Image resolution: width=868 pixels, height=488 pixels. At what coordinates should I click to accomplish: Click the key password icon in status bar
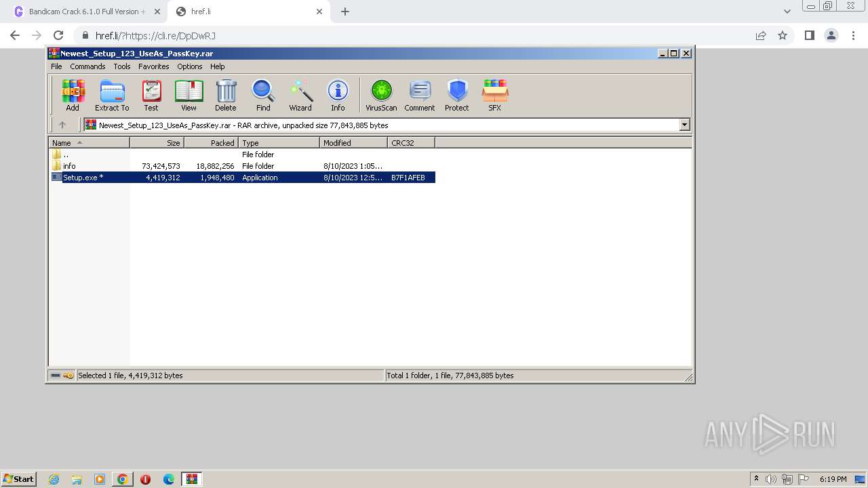(x=68, y=375)
